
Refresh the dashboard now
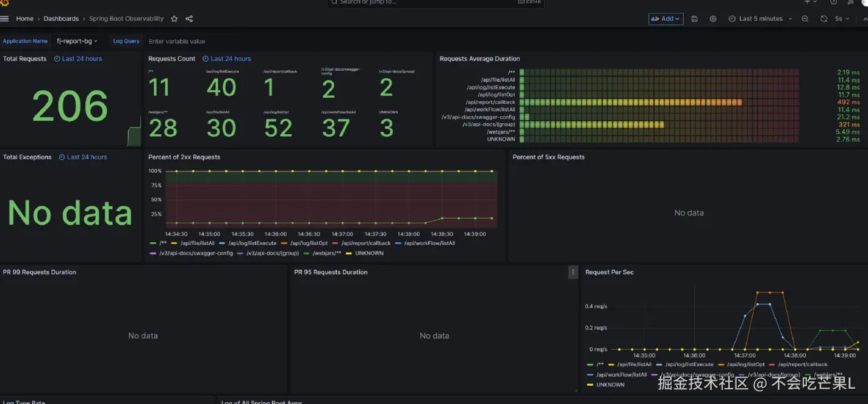coord(823,19)
